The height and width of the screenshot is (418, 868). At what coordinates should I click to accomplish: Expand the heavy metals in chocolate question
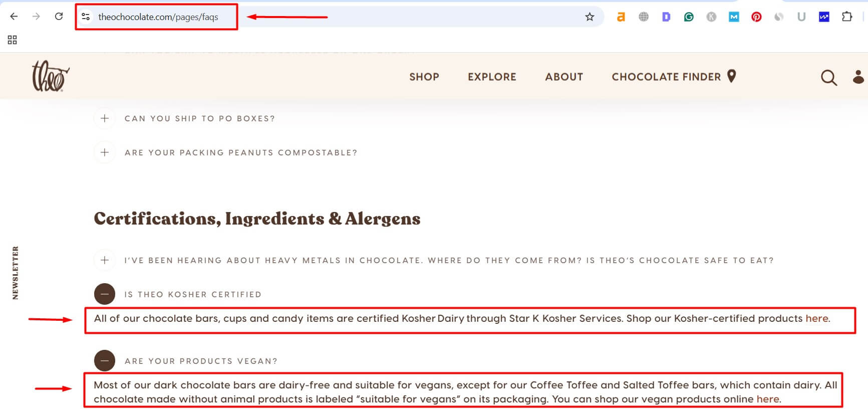(105, 260)
